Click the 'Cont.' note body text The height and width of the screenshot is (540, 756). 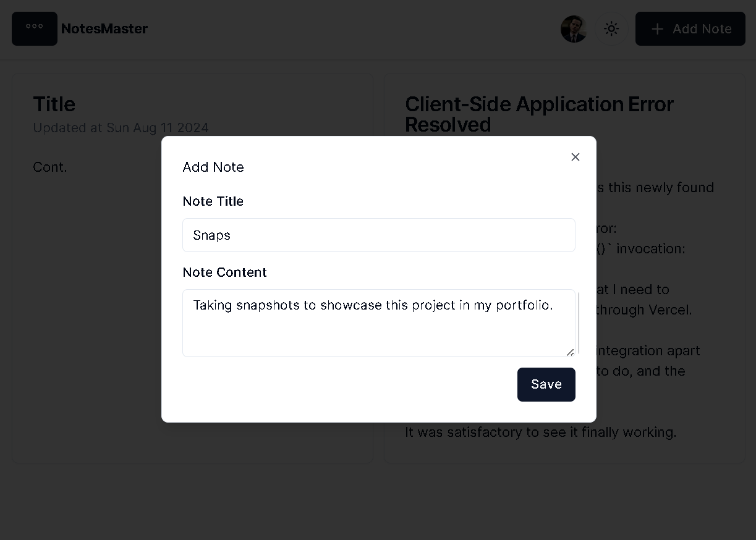(x=50, y=167)
